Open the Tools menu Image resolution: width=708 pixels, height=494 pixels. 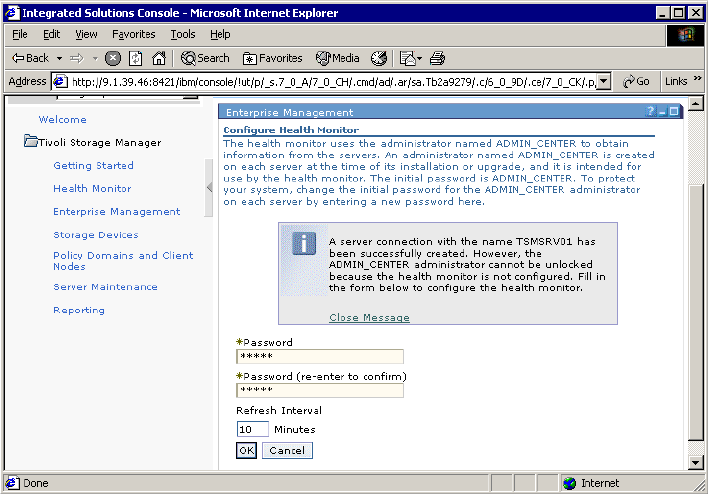coord(183,34)
